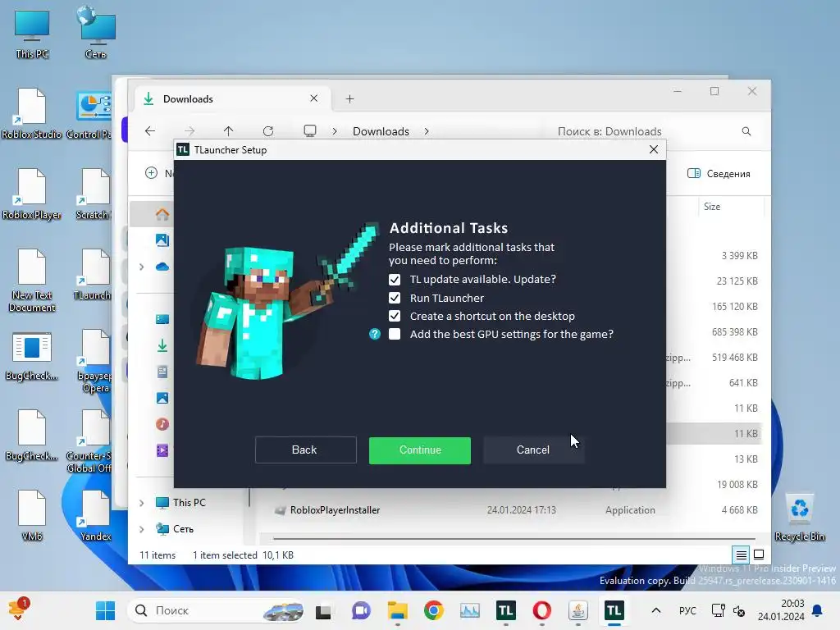Select VM6 file on desktop
The width and height of the screenshot is (840, 630).
point(32,515)
